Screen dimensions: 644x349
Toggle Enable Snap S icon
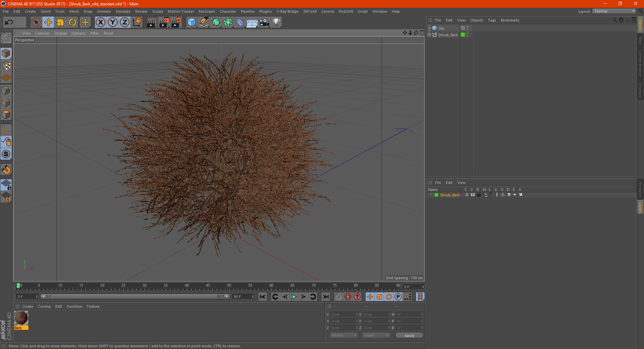[x=6, y=154]
